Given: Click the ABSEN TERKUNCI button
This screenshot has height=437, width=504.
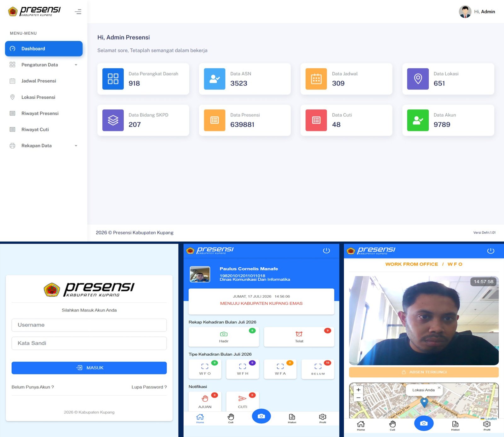Looking at the screenshot, I should tap(424, 372).
